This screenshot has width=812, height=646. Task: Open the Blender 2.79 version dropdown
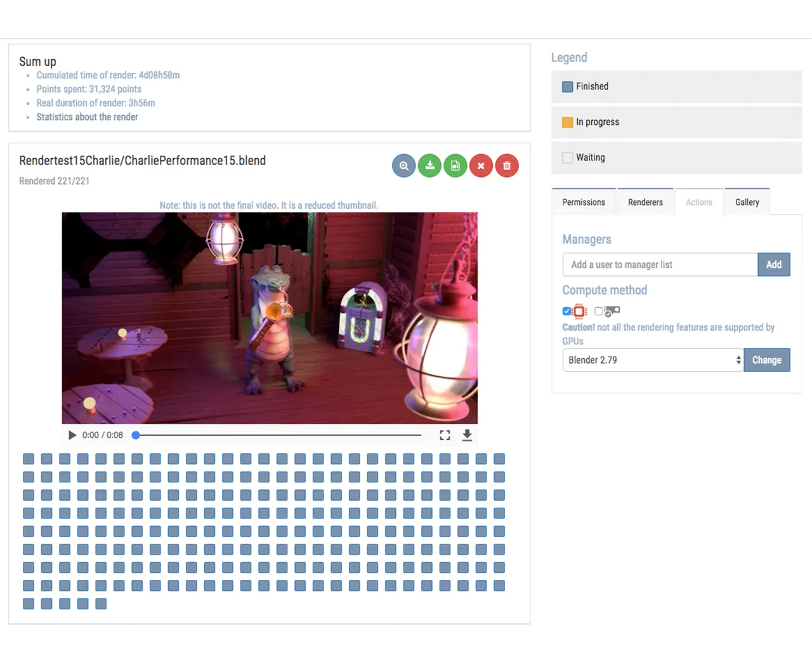tap(653, 360)
